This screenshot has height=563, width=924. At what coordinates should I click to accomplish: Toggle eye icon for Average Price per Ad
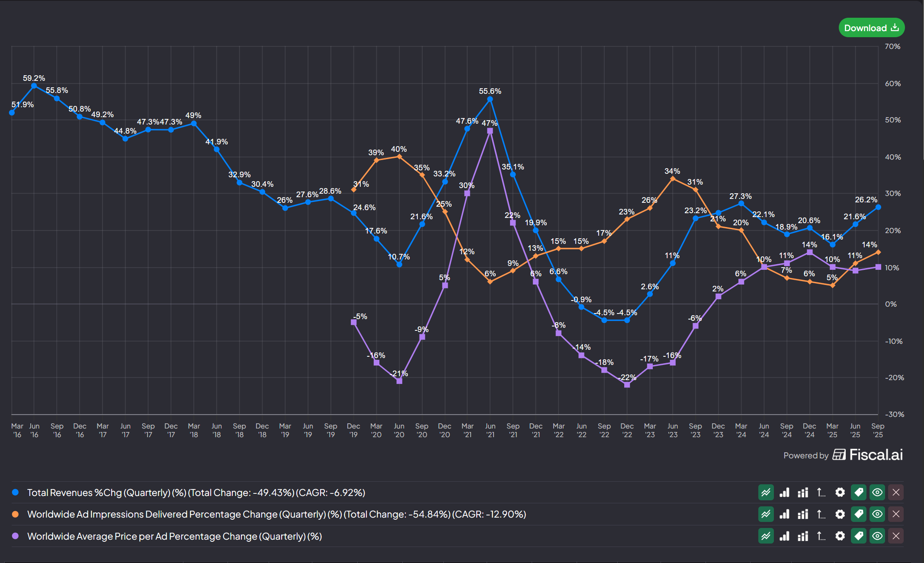point(877,536)
